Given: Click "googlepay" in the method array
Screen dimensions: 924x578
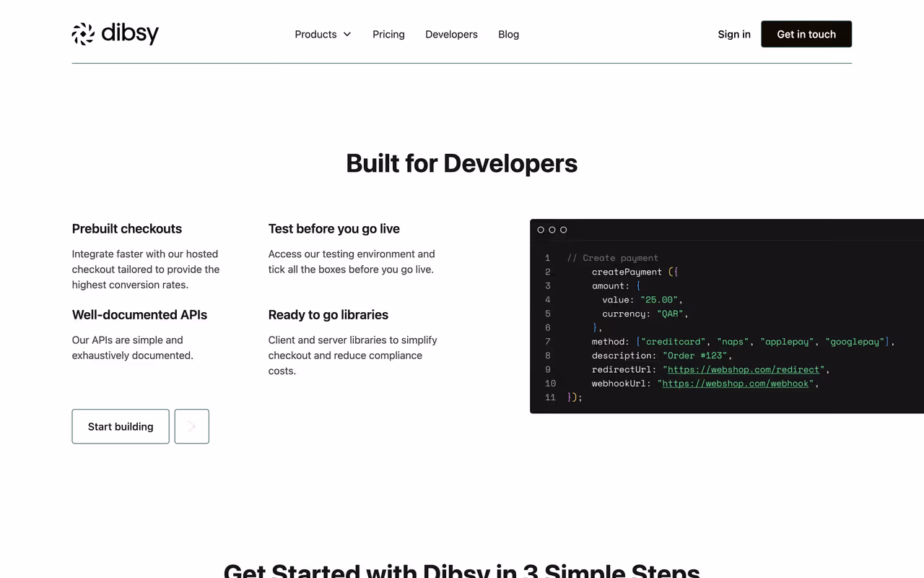Looking at the screenshot, I should tap(855, 342).
